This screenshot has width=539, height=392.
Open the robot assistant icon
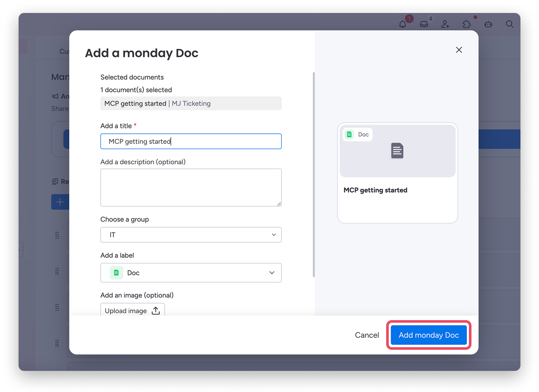(x=488, y=24)
